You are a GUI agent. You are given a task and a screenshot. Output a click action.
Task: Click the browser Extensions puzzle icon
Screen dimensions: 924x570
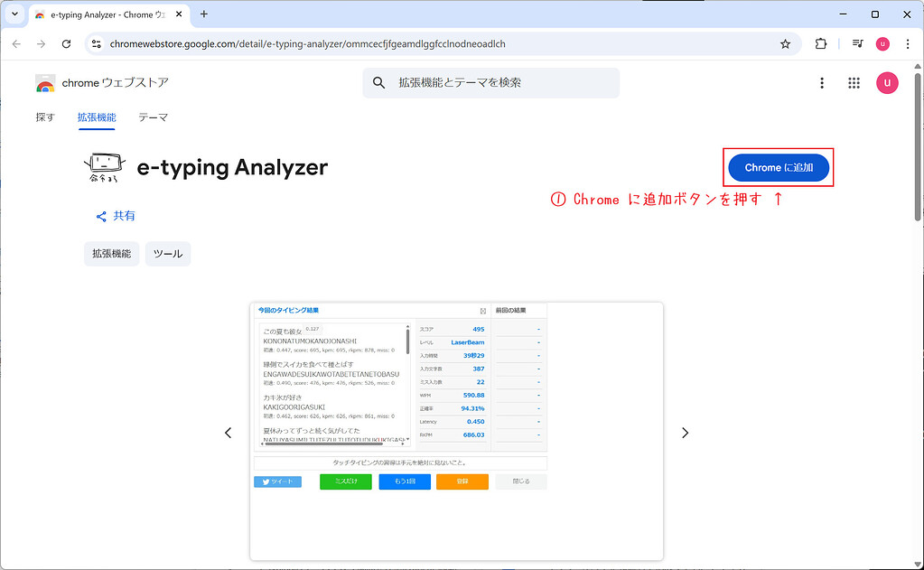pos(822,42)
